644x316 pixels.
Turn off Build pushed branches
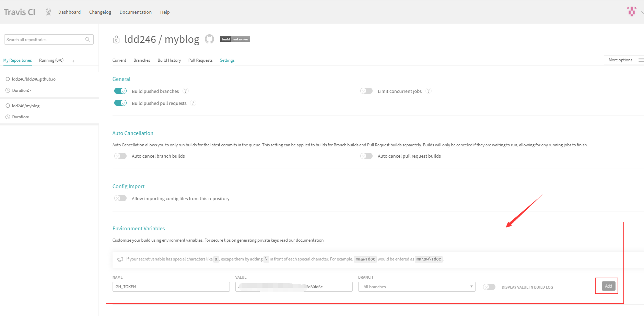pyautogui.click(x=120, y=91)
